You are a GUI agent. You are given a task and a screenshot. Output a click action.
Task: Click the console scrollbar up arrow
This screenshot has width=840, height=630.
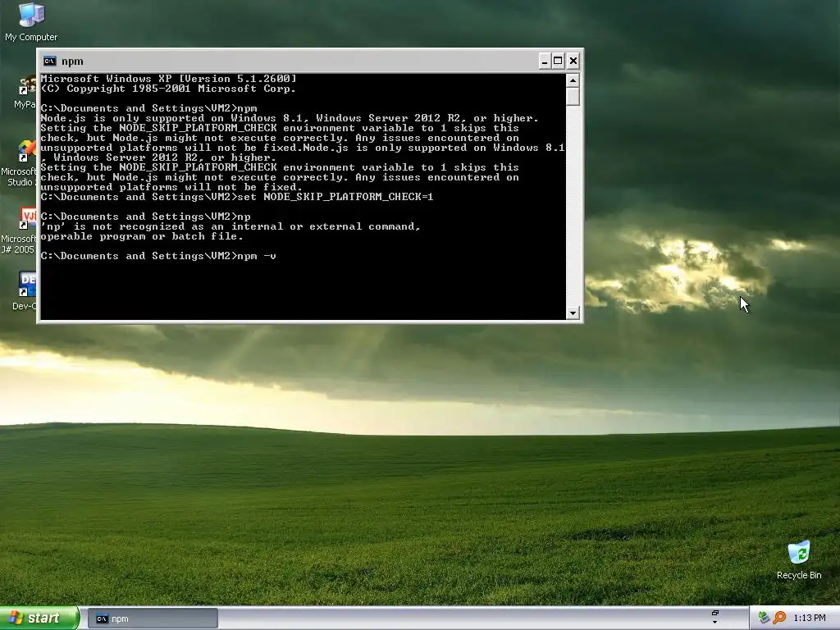pyautogui.click(x=573, y=80)
